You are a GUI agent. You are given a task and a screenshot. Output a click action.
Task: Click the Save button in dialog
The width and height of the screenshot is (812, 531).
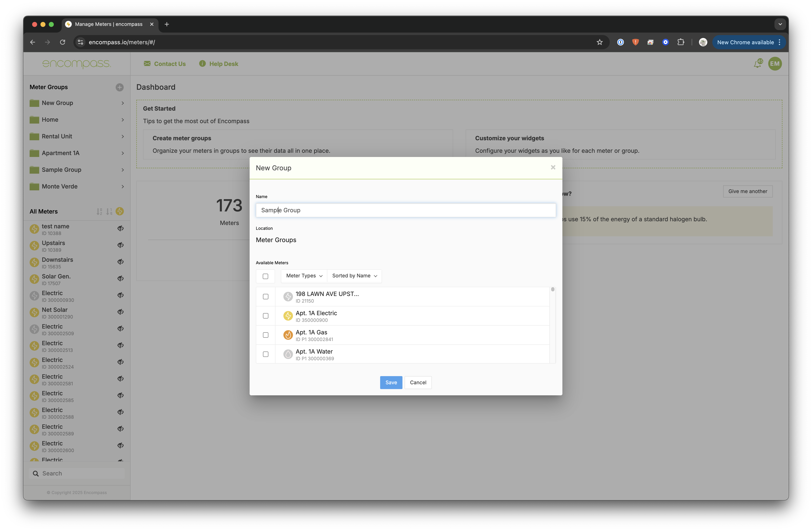391,382
